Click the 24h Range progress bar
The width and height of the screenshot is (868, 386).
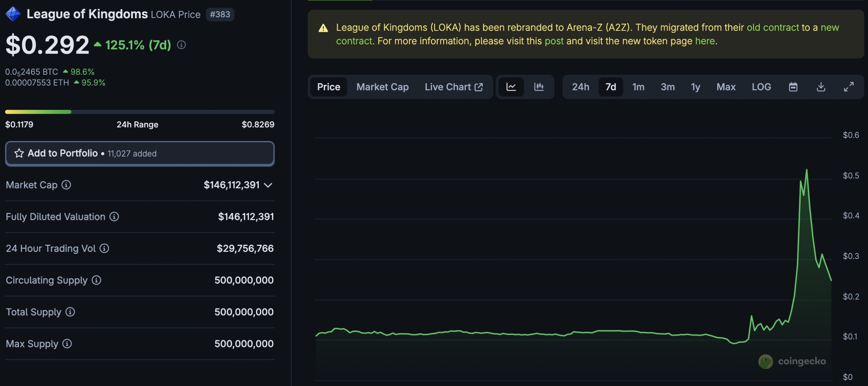140,112
